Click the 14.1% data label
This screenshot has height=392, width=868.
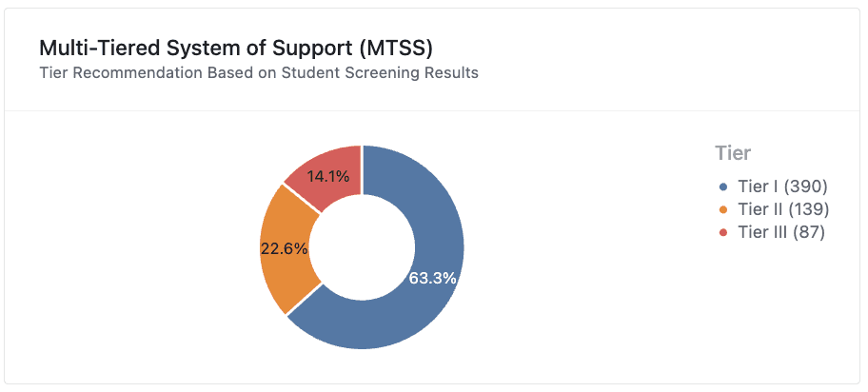tap(328, 177)
